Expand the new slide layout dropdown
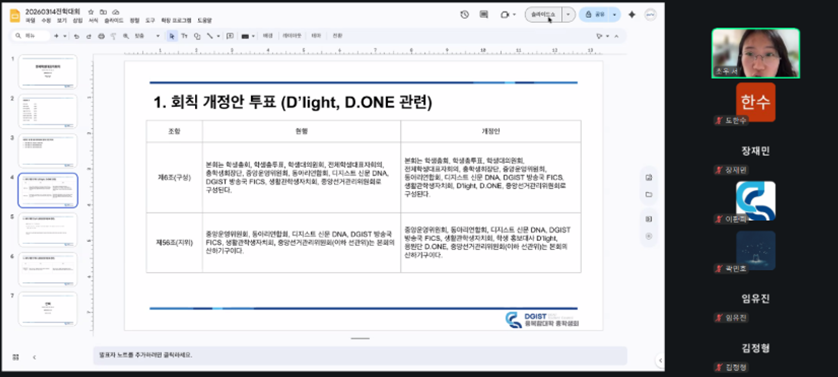Screen dimensions: 838x377 65,36
